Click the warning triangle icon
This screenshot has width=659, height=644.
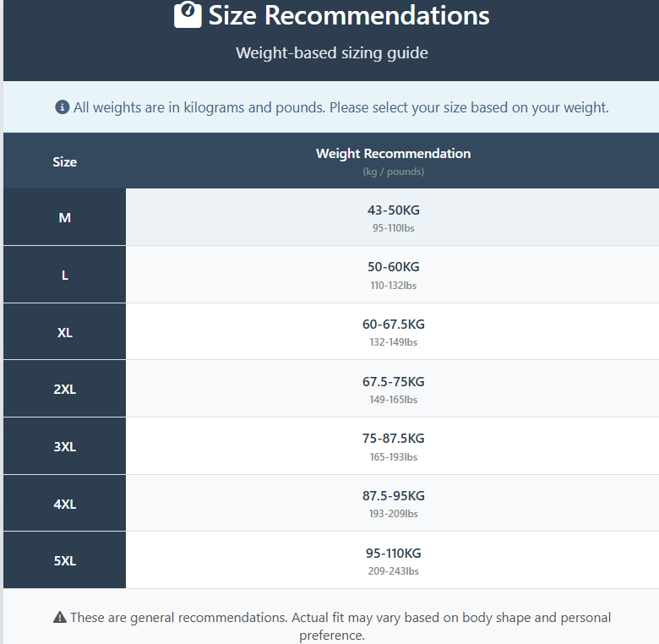pos(59,618)
